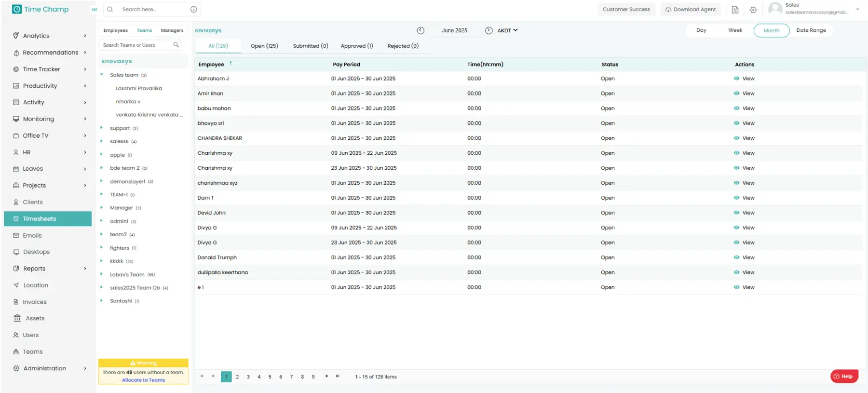
Task: Click eye icon for Amir khan
Action: click(x=736, y=94)
